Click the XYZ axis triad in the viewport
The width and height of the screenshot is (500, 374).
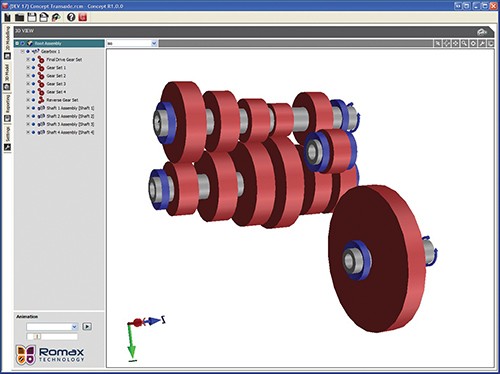click(145, 338)
